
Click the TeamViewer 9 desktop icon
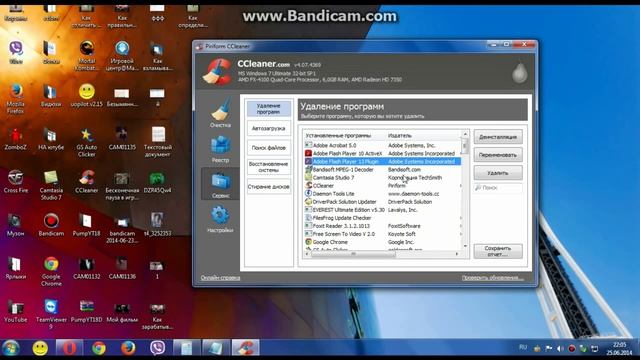[x=51, y=314]
